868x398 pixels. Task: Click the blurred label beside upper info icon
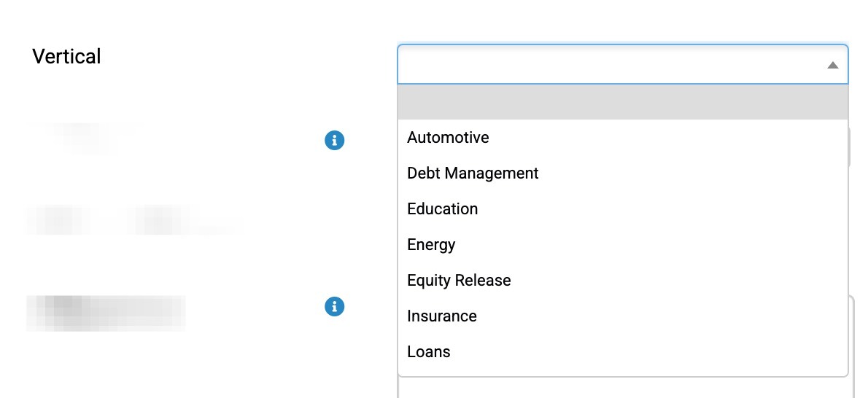(x=83, y=138)
